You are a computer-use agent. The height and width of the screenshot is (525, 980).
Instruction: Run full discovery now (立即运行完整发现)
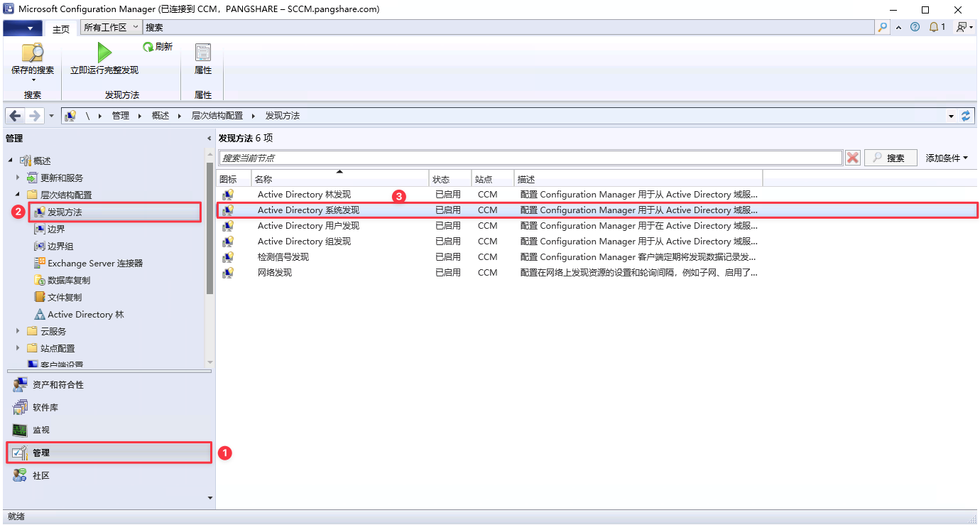[x=104, y=59]
